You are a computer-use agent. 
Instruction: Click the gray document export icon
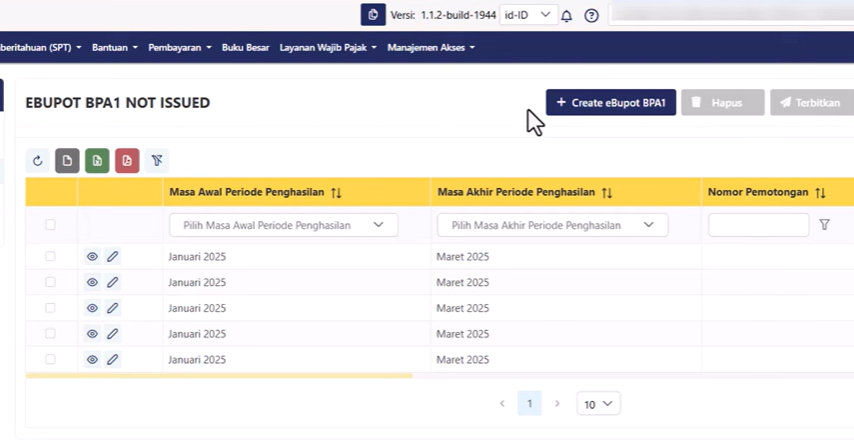tap(67, 160)
